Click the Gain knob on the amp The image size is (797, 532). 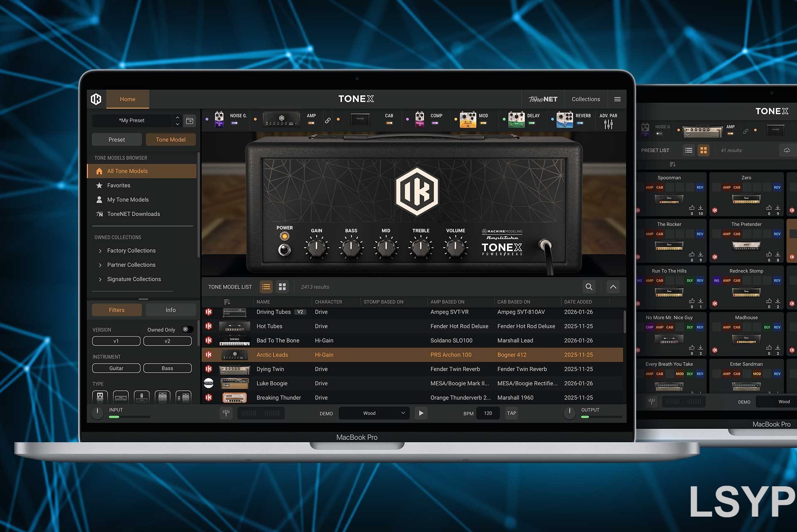[x=316, y=246]
